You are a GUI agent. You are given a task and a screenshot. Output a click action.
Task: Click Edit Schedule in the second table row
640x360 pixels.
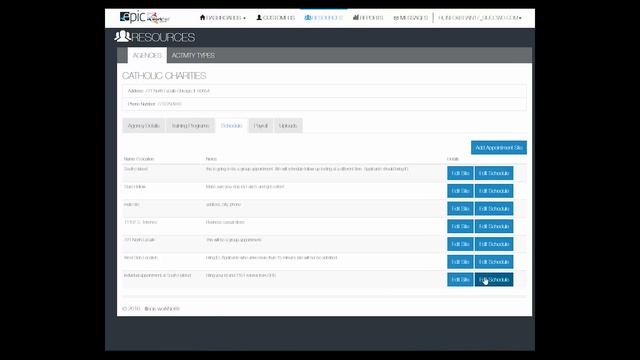click(x=494, y=191)
